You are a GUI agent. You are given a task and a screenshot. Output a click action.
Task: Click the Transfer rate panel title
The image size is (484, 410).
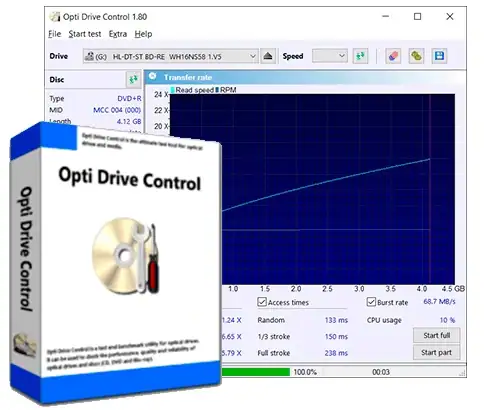(188, 77)
